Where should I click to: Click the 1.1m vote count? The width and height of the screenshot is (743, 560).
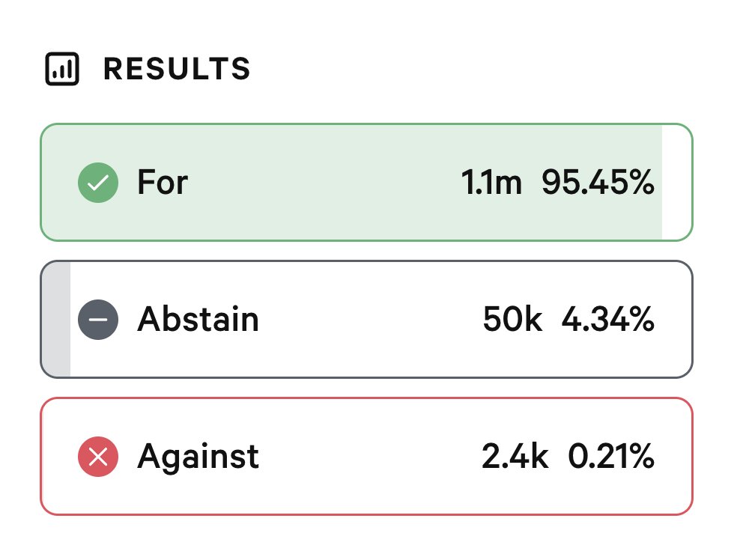pyautogui.click(x=491, y=183)
